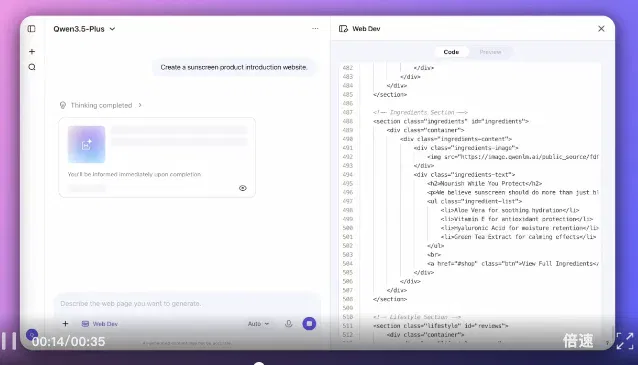
Task: Click the Green Tea Extract list item line
Action: click(x=518, y=237)
